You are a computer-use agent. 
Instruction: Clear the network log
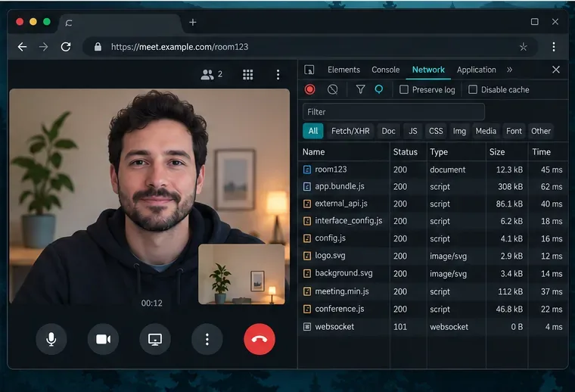pos(333,89)
